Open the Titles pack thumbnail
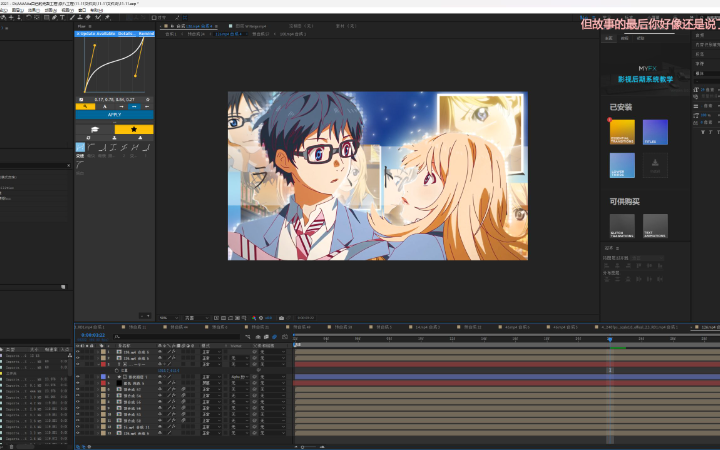Screen dimensions: 720x450 pyautogui.click(x=655, y=132)
